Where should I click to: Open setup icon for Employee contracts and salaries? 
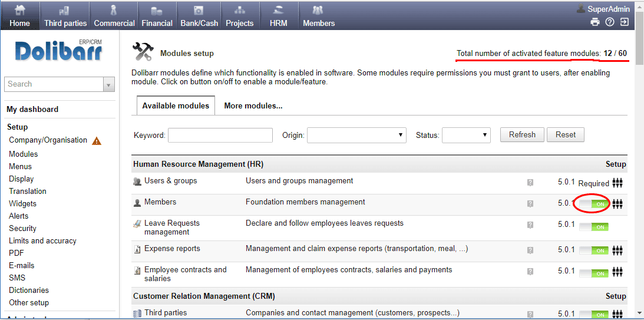(x=617, y=272)
